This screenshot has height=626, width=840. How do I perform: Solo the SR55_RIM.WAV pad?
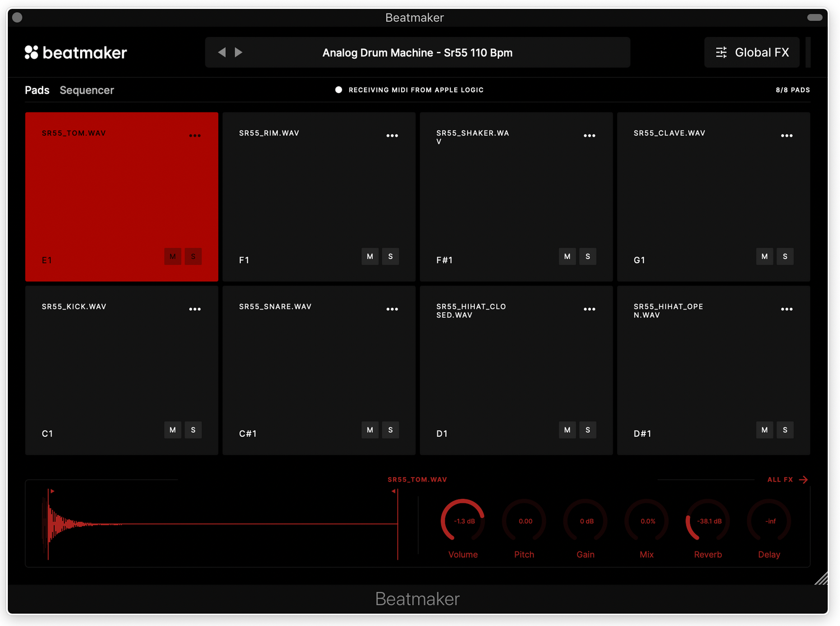[x=390, y=256]
